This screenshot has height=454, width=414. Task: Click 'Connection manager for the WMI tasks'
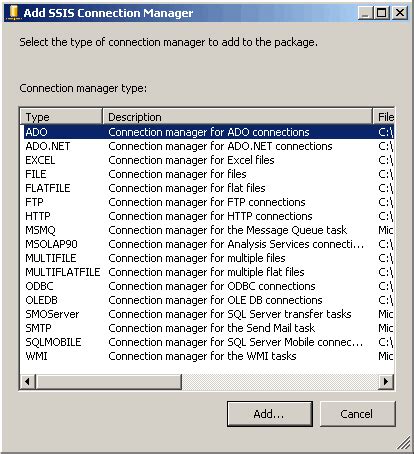(x=202, y=356)
